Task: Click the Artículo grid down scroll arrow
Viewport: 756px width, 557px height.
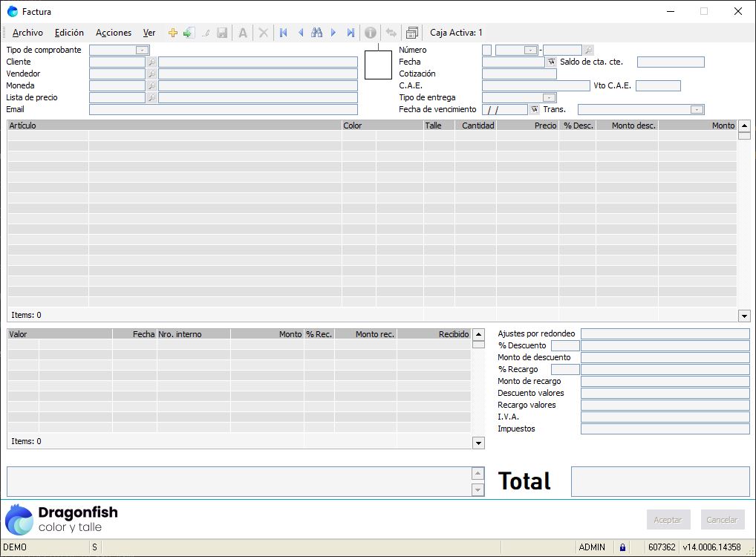Action: point(744,316)
